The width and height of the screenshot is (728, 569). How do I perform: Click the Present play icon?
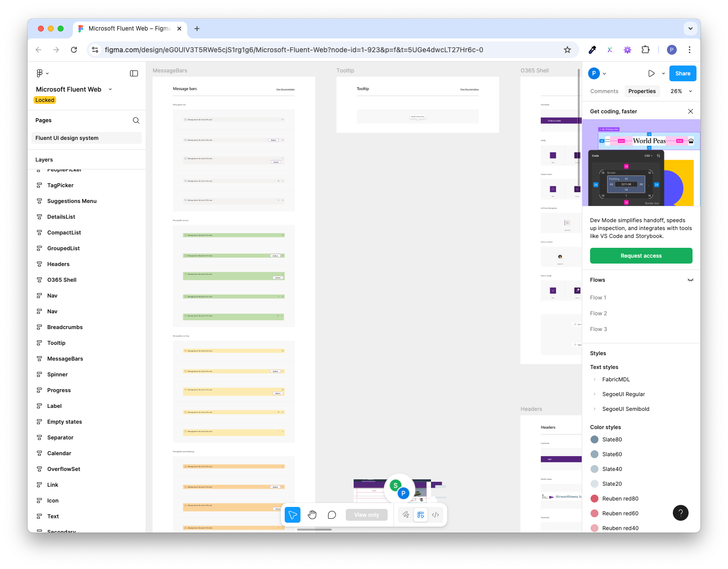coord(651,73)
